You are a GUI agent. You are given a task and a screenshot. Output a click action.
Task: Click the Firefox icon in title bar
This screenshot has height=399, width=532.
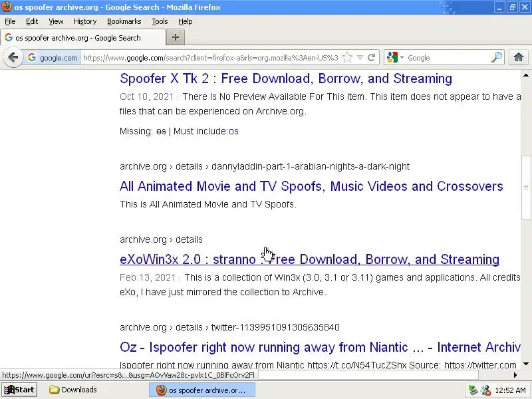pos(6,7)
